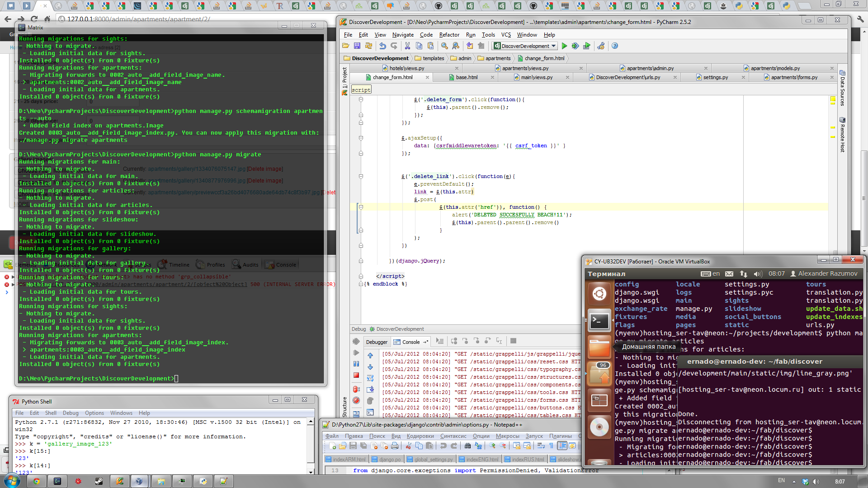Open the Refactor menu in PyCharm
The height and width of the screenshot is (488, 868).
[x=449, y=35]
